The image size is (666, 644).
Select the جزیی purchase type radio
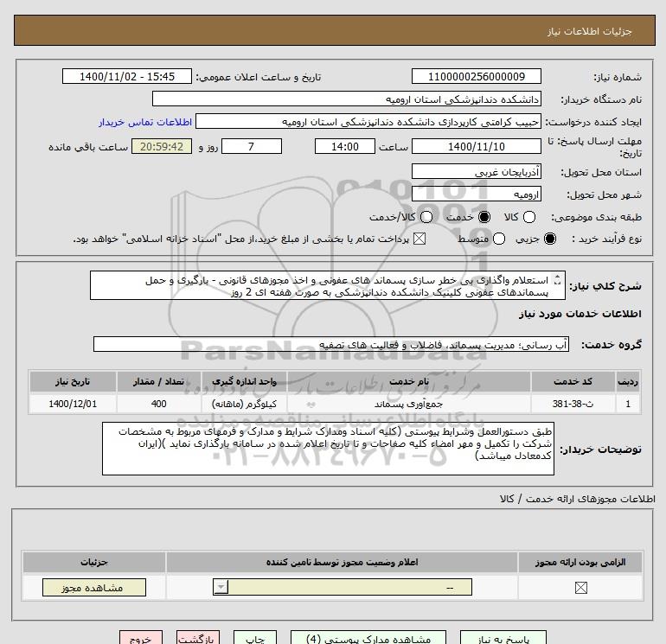tap(549, 239)
